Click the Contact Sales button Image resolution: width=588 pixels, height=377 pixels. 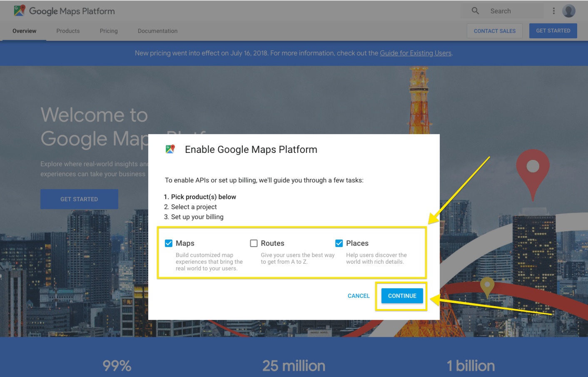[x=495, y=31]
